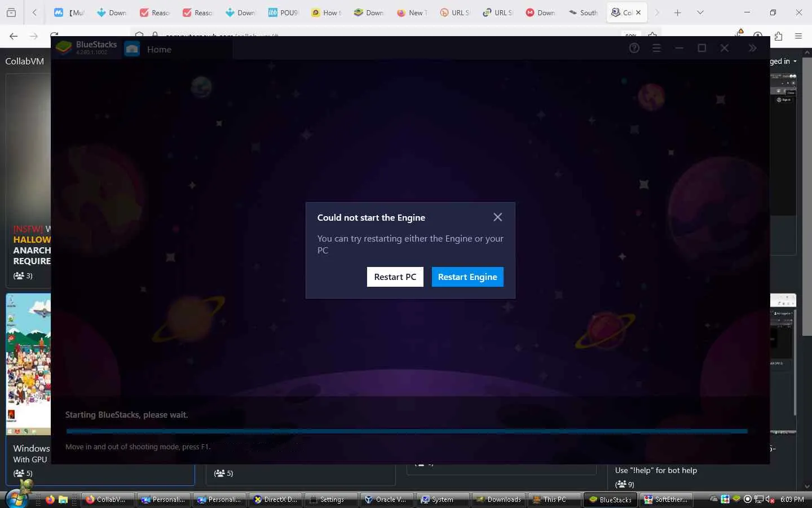
Task: Click the muted volume tray icon
Action: pos(770,500)
